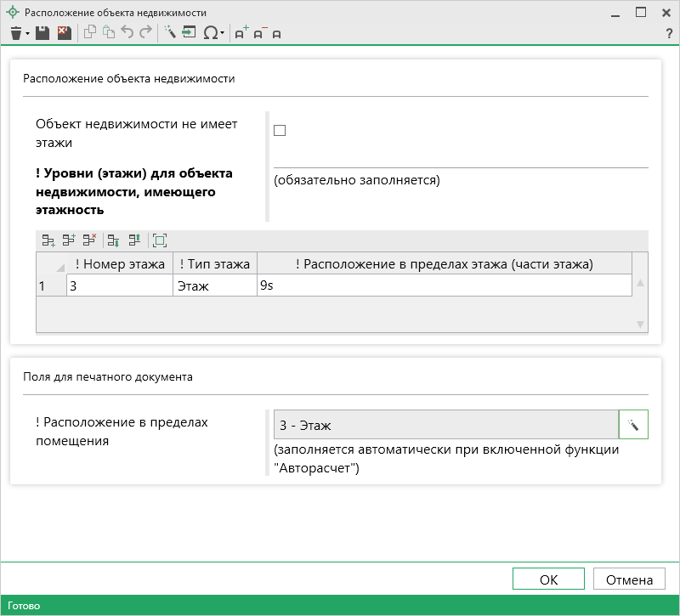Viewport: 680px width, 616px height.
Task: Expand table to full screen icon
Action: point(160,240)
